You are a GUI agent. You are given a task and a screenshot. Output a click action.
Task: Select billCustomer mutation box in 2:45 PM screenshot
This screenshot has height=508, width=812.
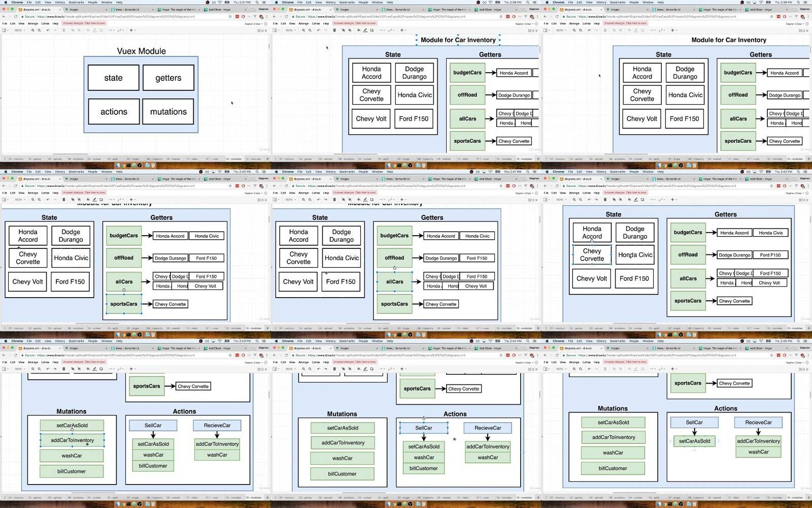click(613, 468)
